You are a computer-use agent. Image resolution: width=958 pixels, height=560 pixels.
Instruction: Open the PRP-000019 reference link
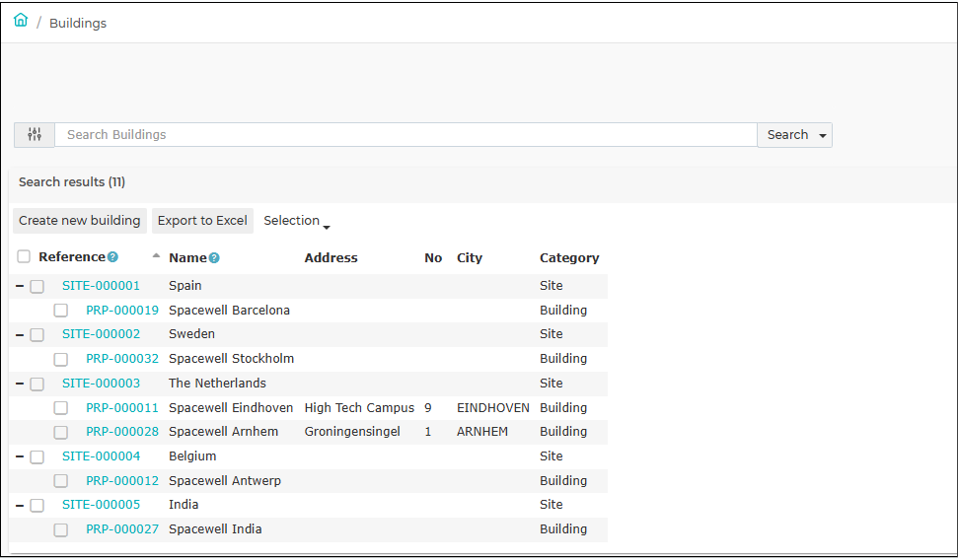tap(122, 311)
